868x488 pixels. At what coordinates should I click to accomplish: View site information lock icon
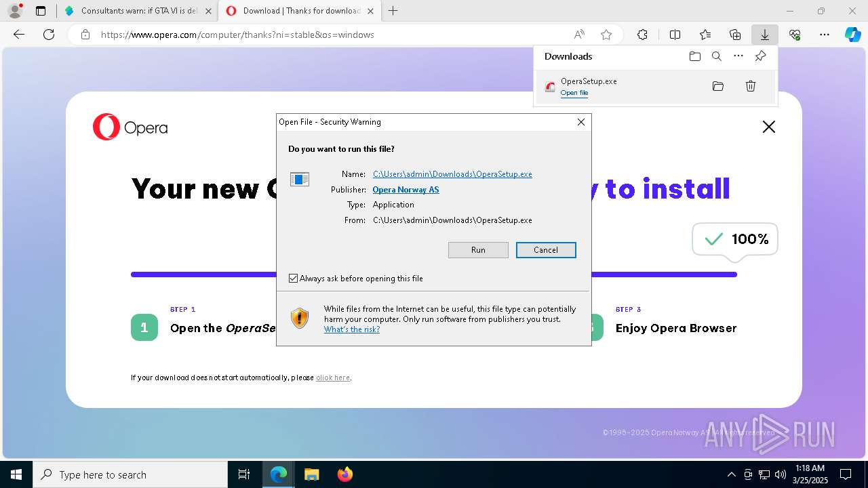[85, 35]
